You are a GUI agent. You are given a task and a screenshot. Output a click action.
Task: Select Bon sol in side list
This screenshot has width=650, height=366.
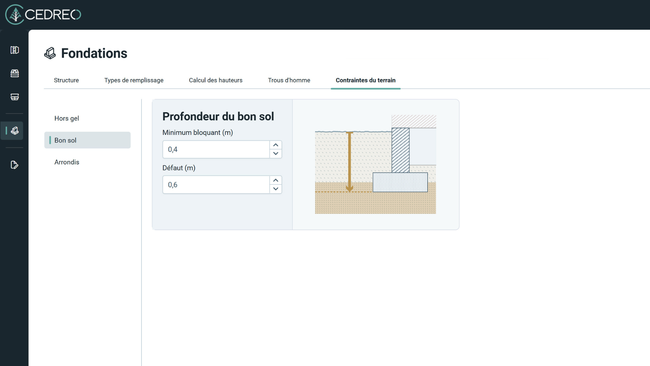click(87, 140)
